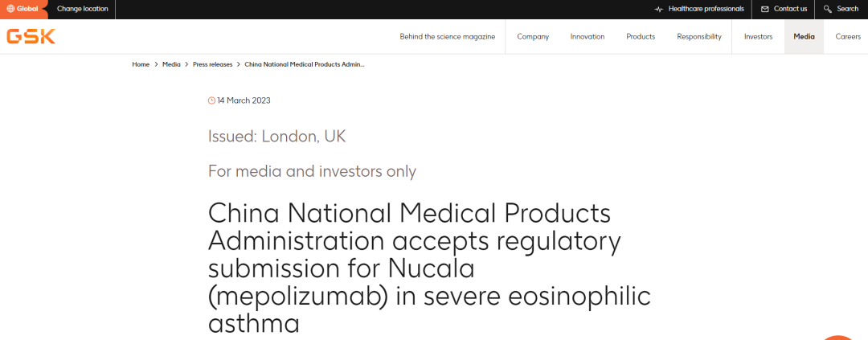This screenshot has width=868, height=340.
Task: Click the GSK logo
Action: [x=31, y=36]
